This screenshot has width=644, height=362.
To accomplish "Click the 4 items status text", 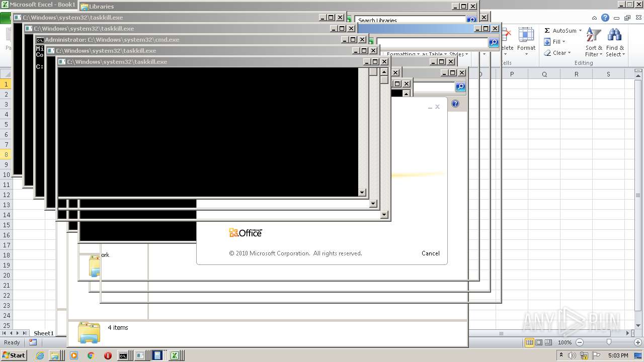I will pyautogui.click(x=118, y=327).
